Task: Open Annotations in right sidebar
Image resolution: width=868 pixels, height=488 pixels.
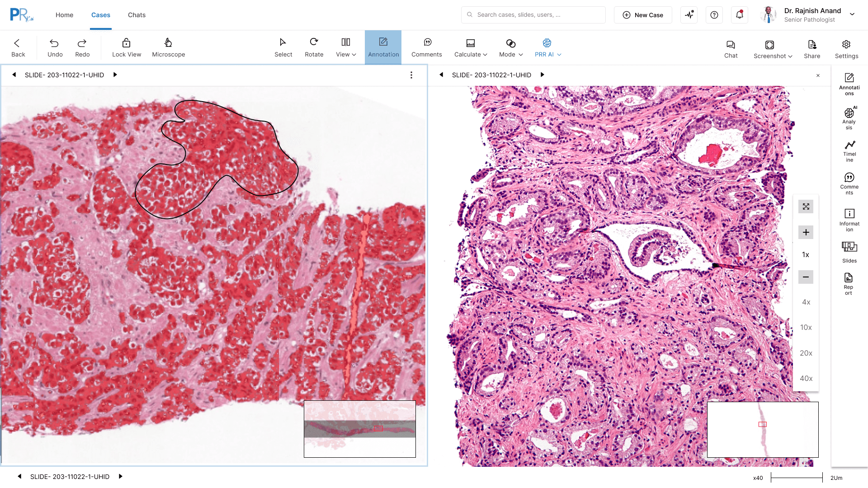Action: coord(849,84)
